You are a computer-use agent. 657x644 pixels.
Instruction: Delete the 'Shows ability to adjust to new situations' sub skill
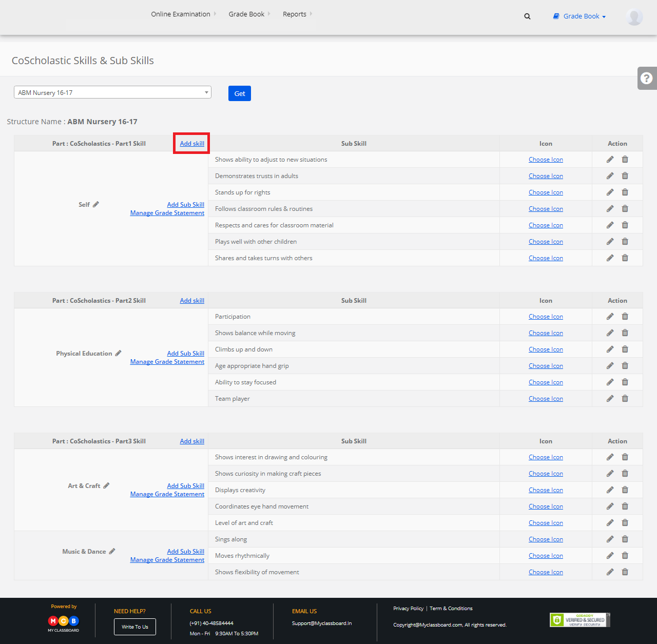click(x=625, y=160)
